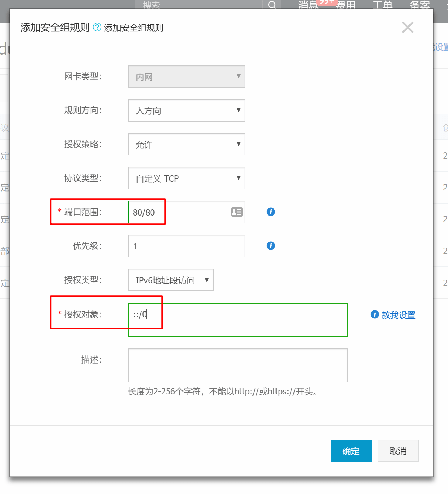This screenshot has height=494, width=448.
Task: Click the info icon beside 教我设置
Action: tap(375, 314)
